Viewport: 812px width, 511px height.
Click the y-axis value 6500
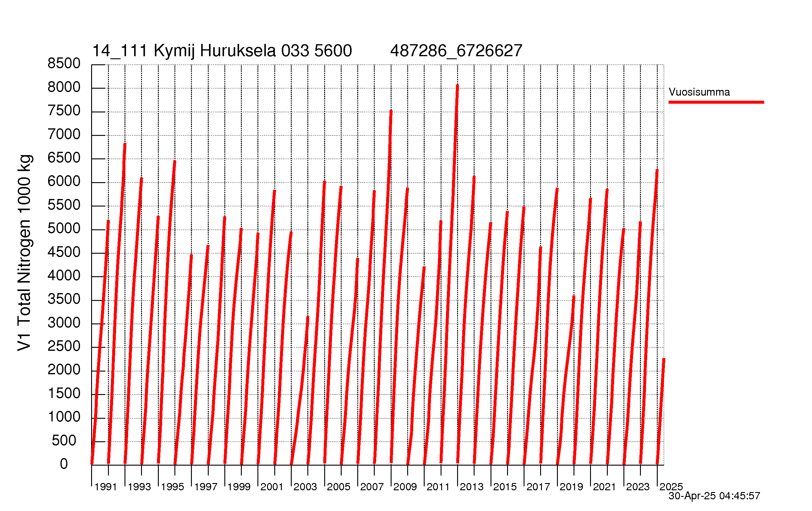click(64, 158)
